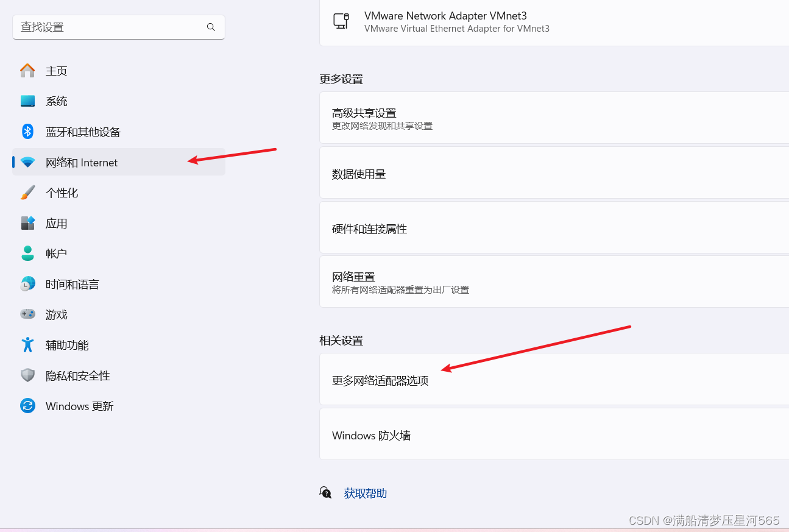Click the Accounts person icon beside 帐户
Viewport: 789px width, 532px height.
click(27, 254)
